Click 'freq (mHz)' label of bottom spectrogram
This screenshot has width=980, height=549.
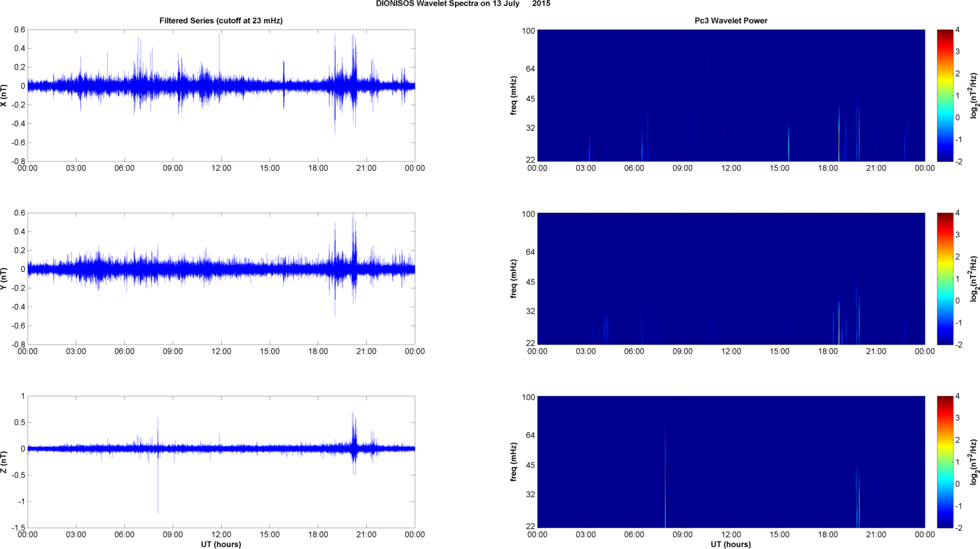(514, 462)
